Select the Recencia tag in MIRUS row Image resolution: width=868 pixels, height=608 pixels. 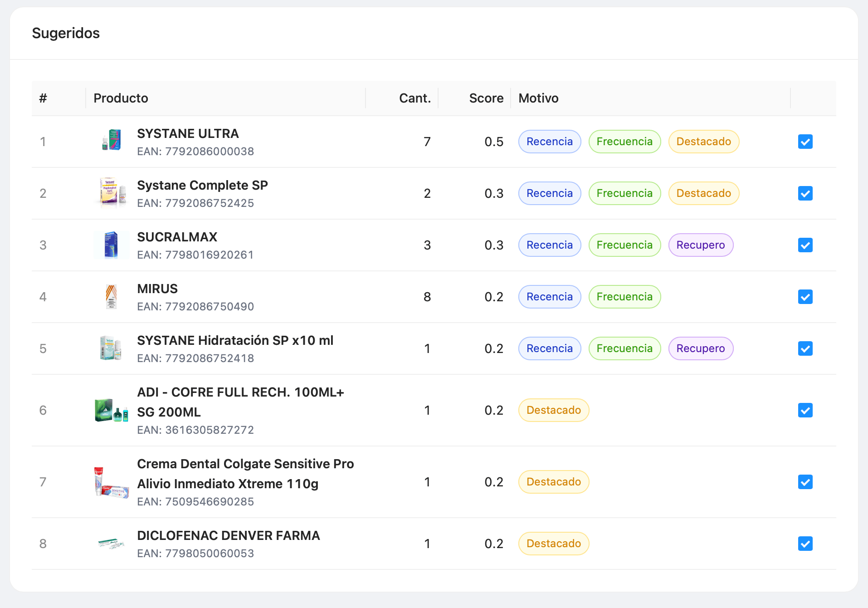(x=550, y=297)
